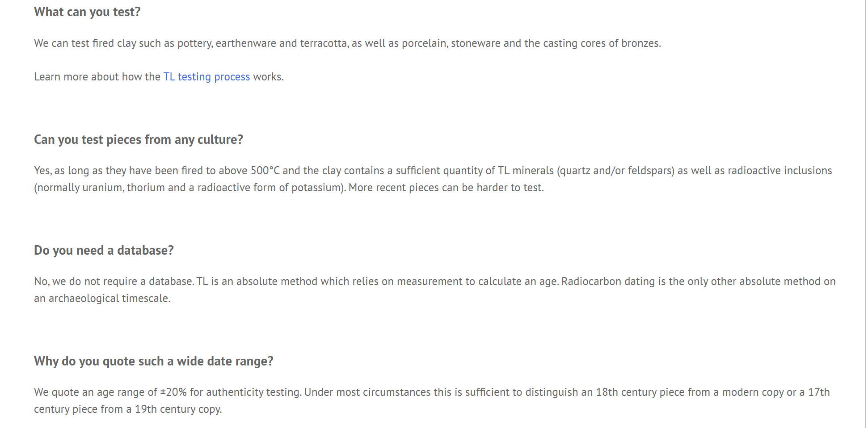
Task: Click "archaeological timescale" in the database answer
Action: (109, 298)
